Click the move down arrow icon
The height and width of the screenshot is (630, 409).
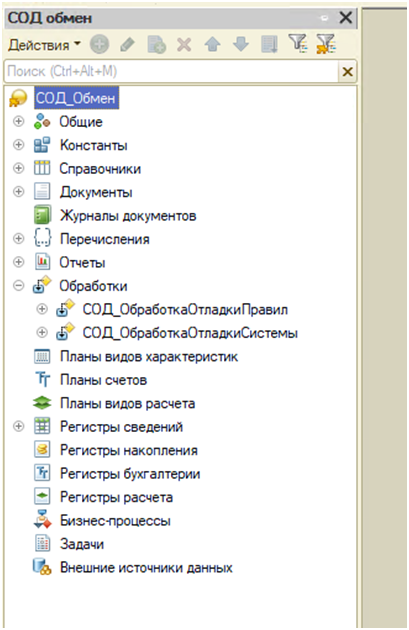[241, 44]
